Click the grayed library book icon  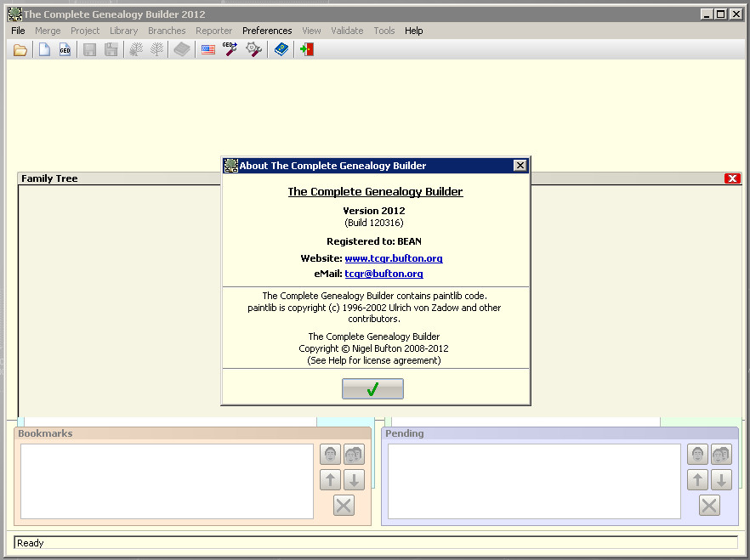[x=182, y=49]
